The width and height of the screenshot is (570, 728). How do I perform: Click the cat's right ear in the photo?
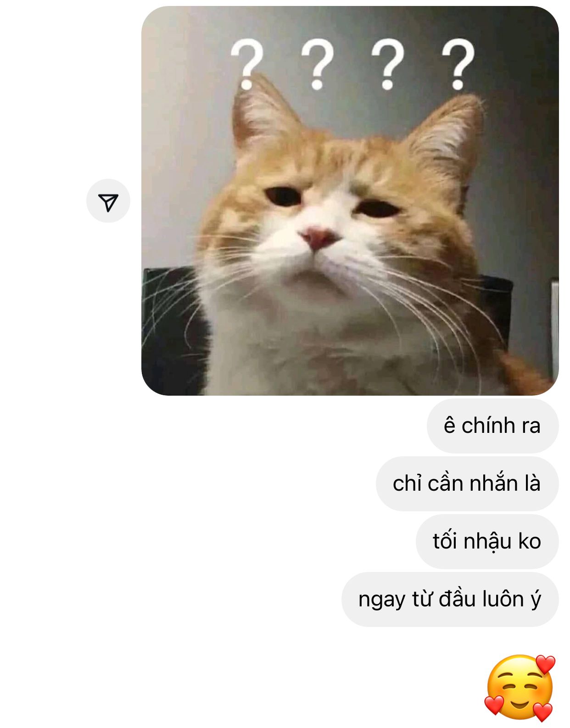click(x=447, y=138)
